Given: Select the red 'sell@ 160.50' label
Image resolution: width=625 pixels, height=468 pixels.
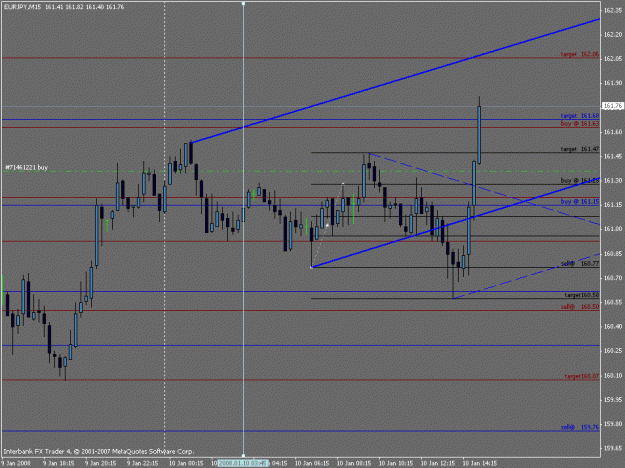Looking at the screenshot, I should 580,307.
